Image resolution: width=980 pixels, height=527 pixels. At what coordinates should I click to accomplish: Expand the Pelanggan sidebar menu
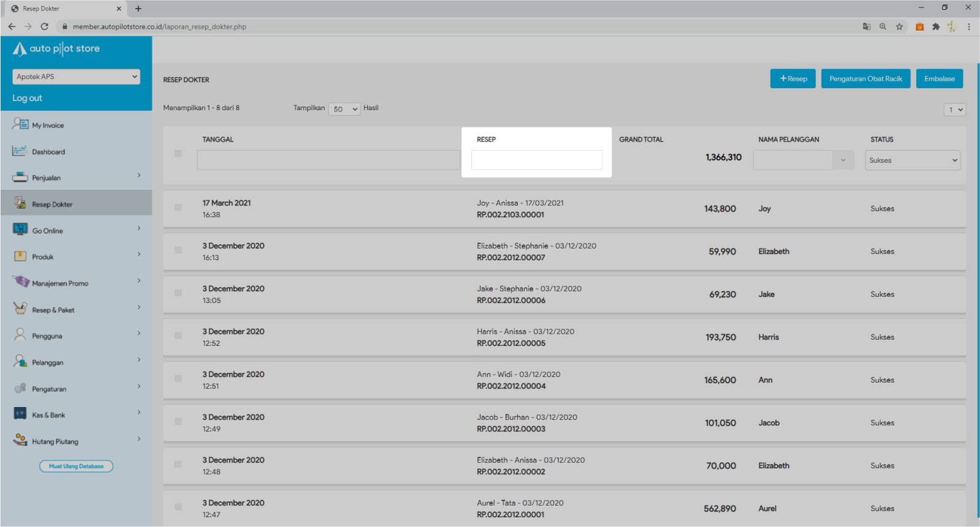(76, 362)
